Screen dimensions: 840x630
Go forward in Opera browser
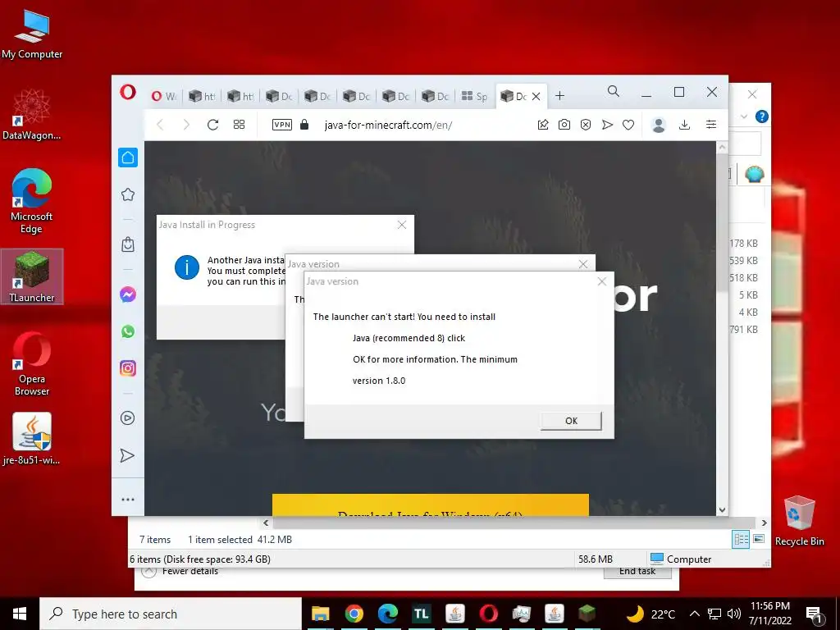[x=186, y=125]
